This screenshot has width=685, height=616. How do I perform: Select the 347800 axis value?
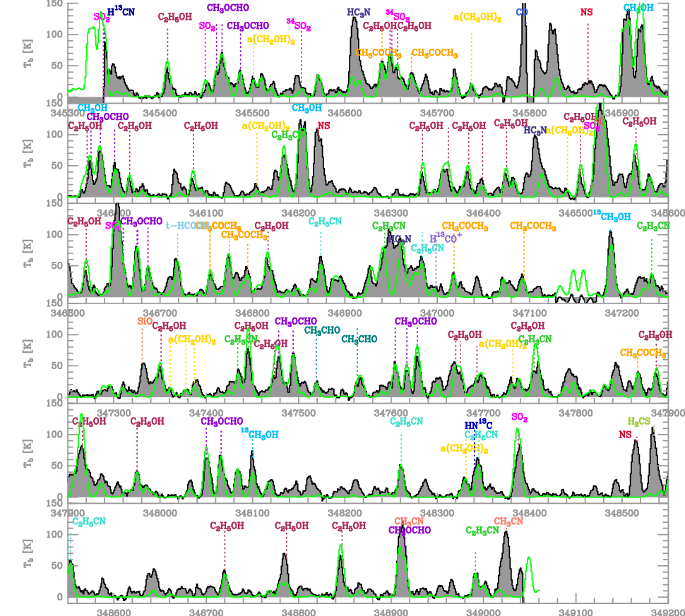[x=576, y=413]
